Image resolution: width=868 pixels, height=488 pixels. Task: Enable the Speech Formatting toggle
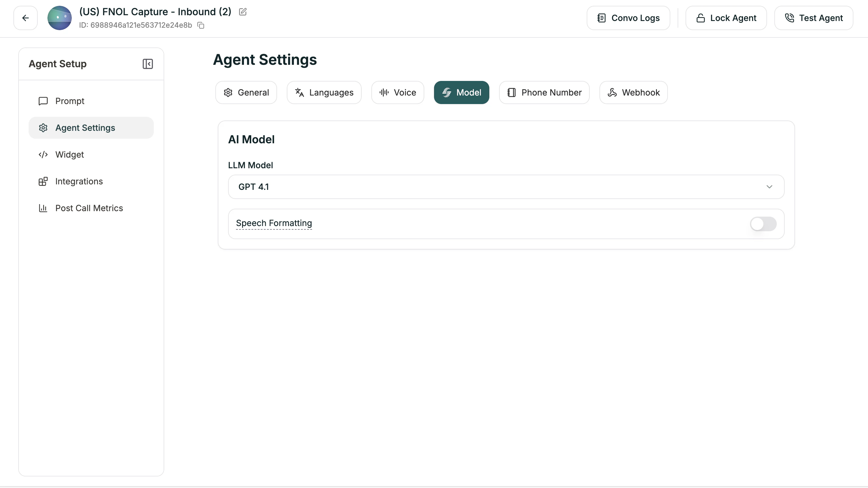(763, 224)
